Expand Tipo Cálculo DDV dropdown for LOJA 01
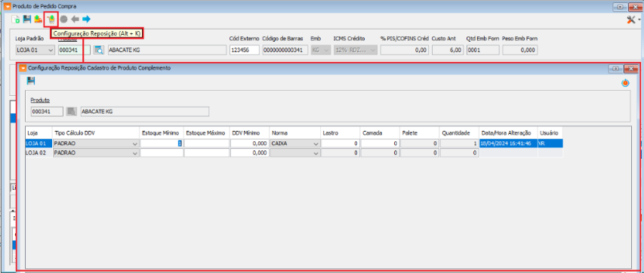 tap(134, 144)
